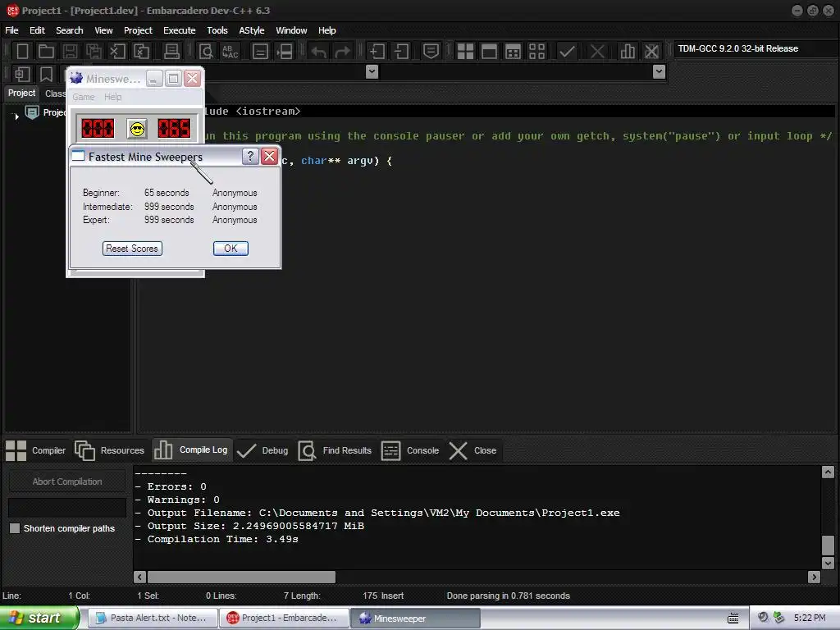
Task: Open the Search menu
Action: click(x=70, y=30)
